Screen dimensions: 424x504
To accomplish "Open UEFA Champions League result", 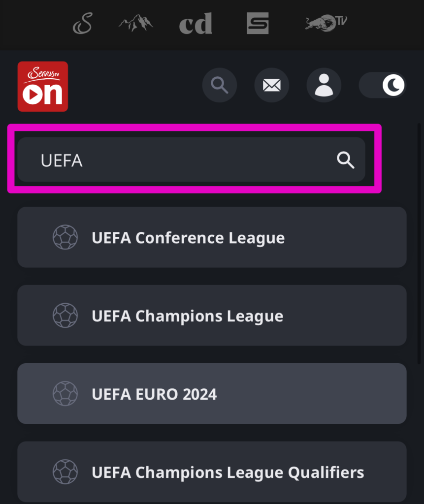I will 212,316.
